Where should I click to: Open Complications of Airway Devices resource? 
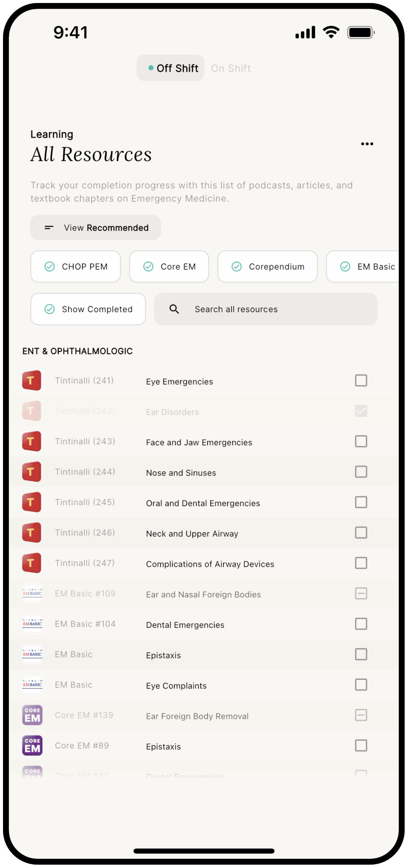(210, 564)
